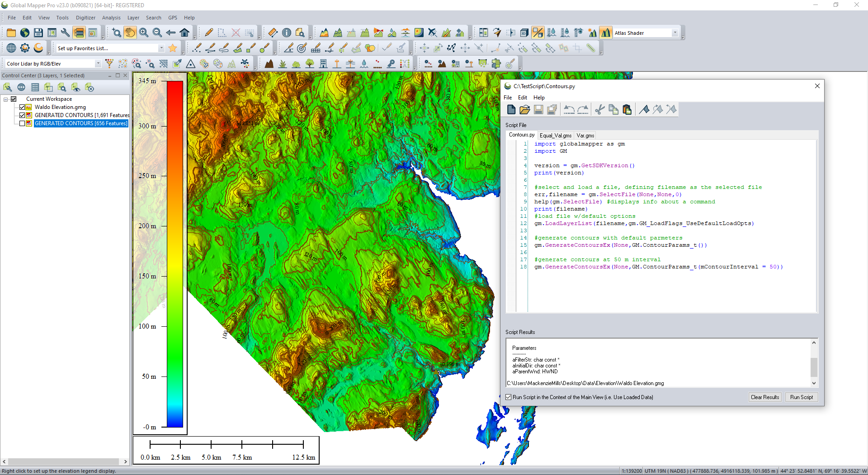The image size is (868, 475).
Task: Open the Set up Favorites List dropdown
Action: pyautogui.click(x=161, y=48)
